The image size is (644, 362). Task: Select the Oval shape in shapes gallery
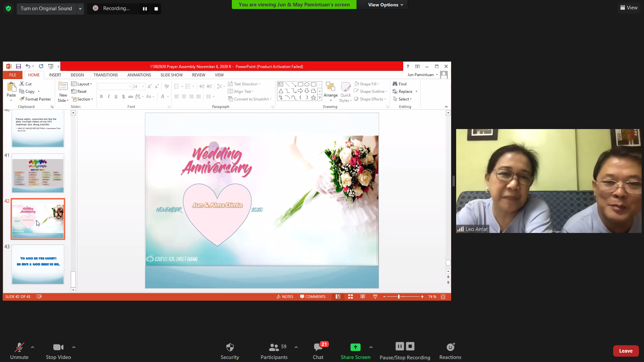pyautogui.click(x=307, y=84)
